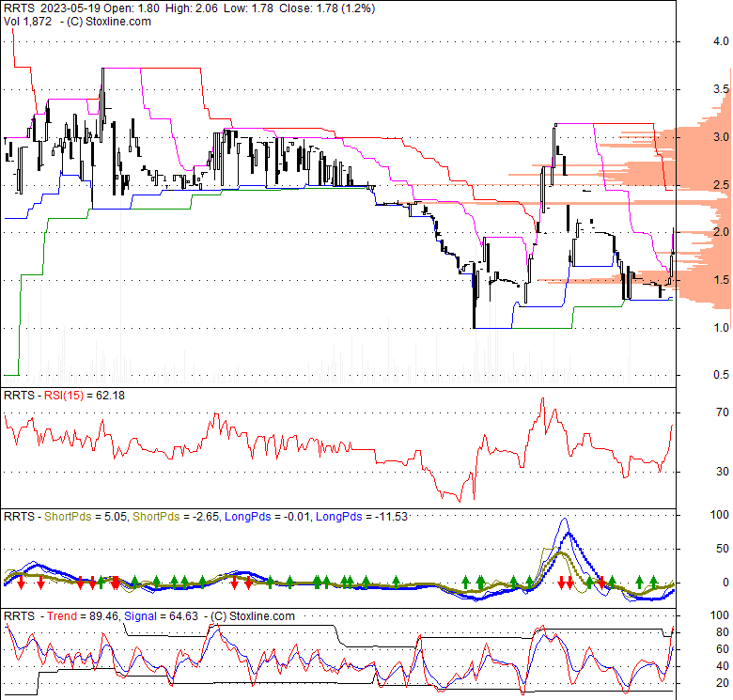The width and height of the screenshot is (733, 700).
Task: Click the 0.5 price axis label
Action: click(x=721, y=375)
